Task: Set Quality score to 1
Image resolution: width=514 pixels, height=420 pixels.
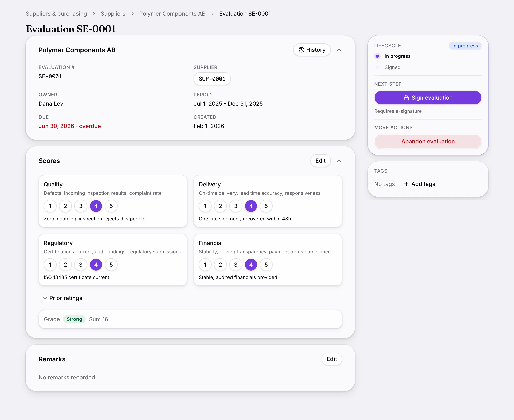Action: click(50, 206)
